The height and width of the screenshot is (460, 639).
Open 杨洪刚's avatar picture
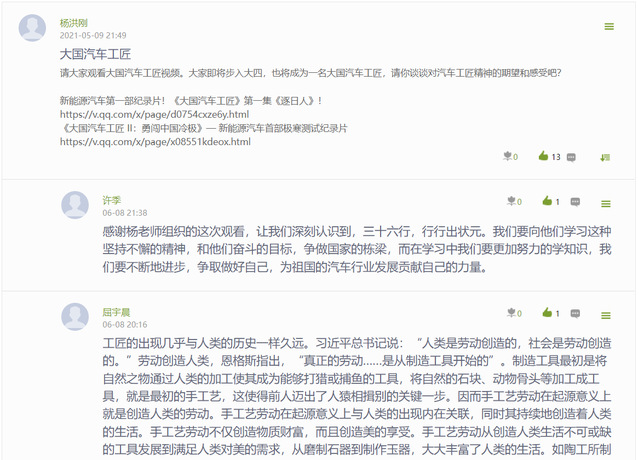(x=32, y=28)
